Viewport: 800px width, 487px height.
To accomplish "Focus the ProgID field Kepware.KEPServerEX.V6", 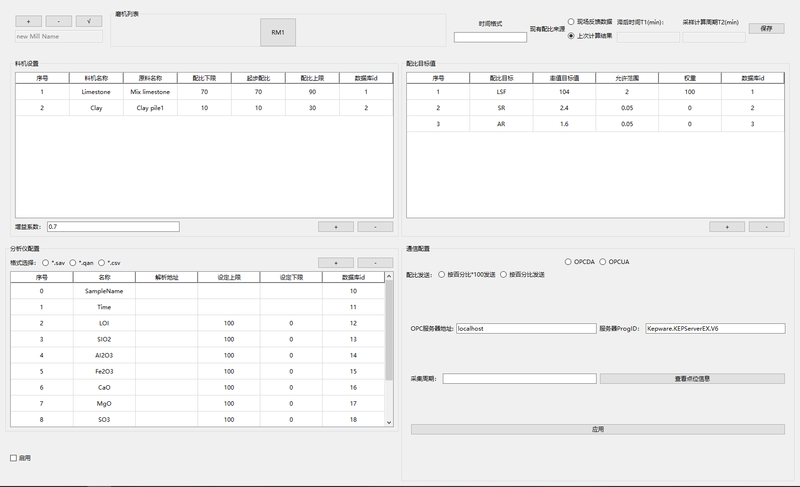I will pyautogui.click(x=715, y=328).
